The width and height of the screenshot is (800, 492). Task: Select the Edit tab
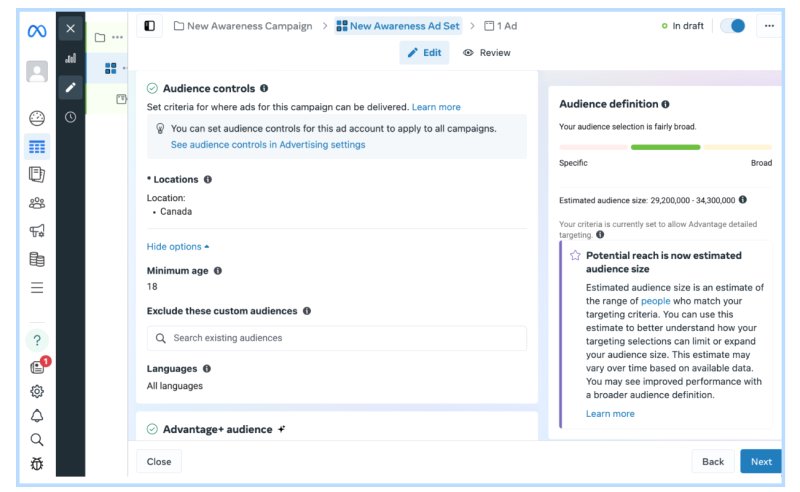click(x=424, y=53)
